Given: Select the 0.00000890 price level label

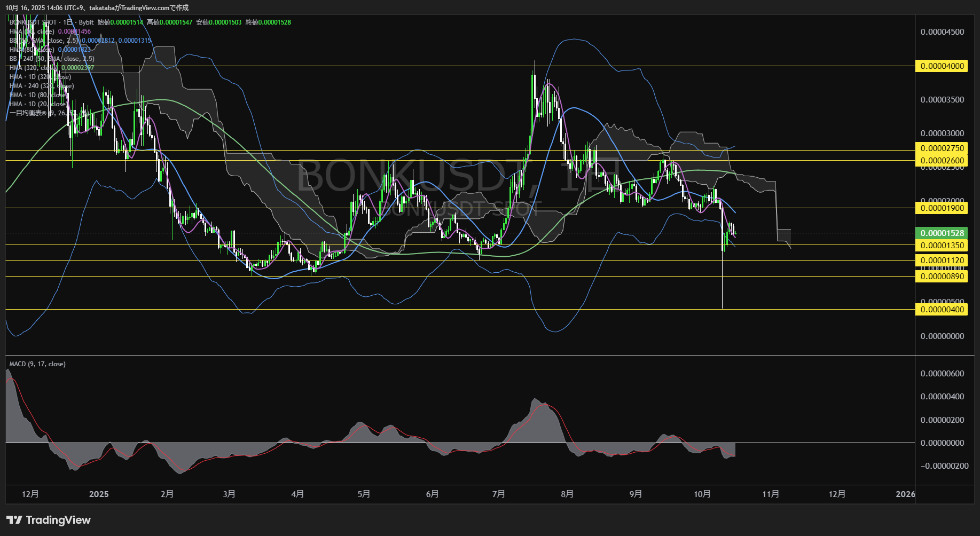Looking at the screenshot, I should click(x=942, y=277).
